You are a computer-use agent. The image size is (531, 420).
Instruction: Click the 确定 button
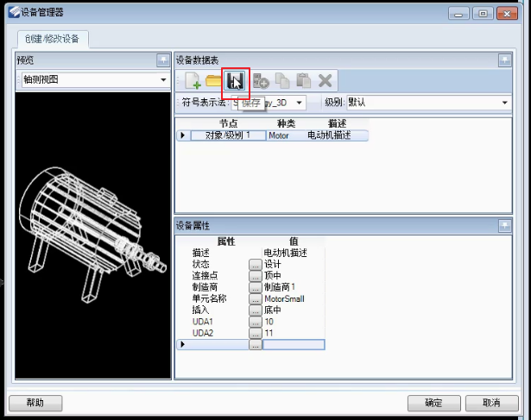(x=433, y=403)
